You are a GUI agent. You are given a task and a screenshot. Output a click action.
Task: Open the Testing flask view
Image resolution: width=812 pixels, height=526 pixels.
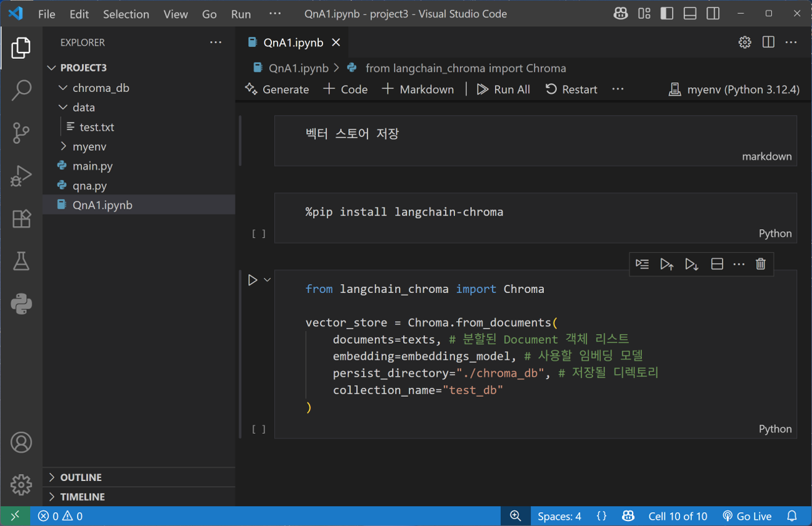21,261
